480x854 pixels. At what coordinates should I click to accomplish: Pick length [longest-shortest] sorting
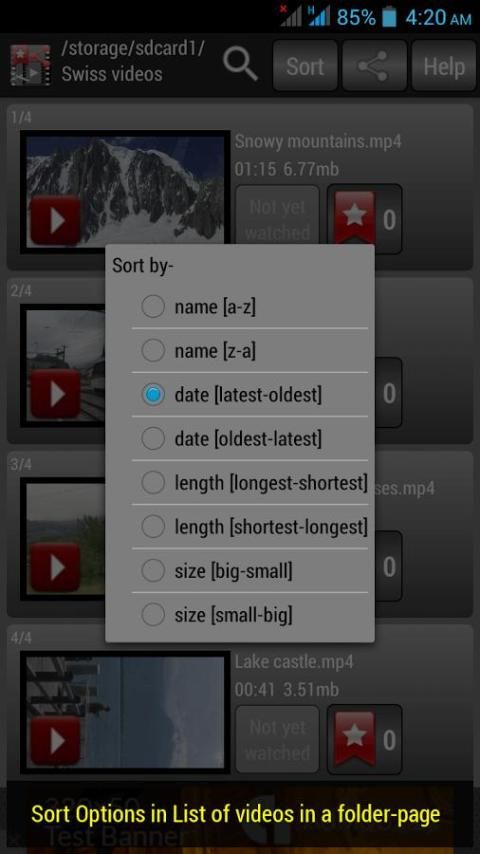click(x=250, y=483)
